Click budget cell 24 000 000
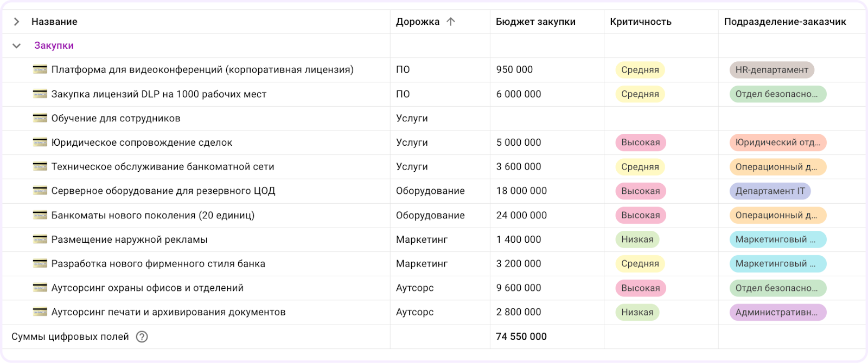Image resolution: width=868 pixels, height=363 pixels. coord(521,215)
